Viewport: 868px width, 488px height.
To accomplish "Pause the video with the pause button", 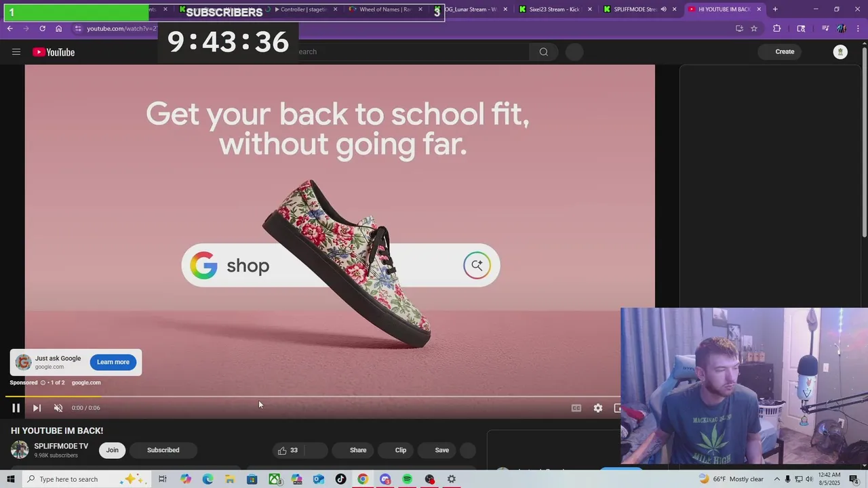I will click(x=16, y=408).
